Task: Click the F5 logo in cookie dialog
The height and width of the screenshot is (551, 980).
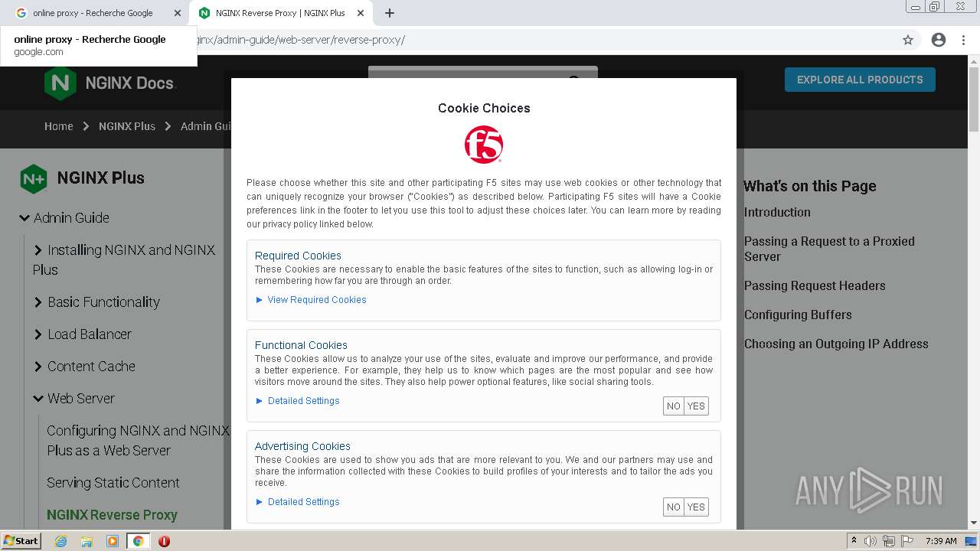Action: tap(484, 145)
